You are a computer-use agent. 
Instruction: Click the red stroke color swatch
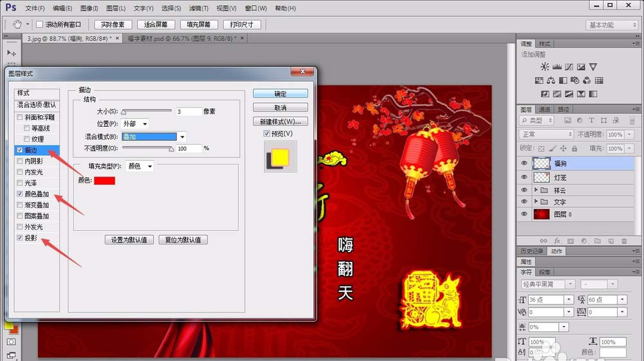coord(104,181)
